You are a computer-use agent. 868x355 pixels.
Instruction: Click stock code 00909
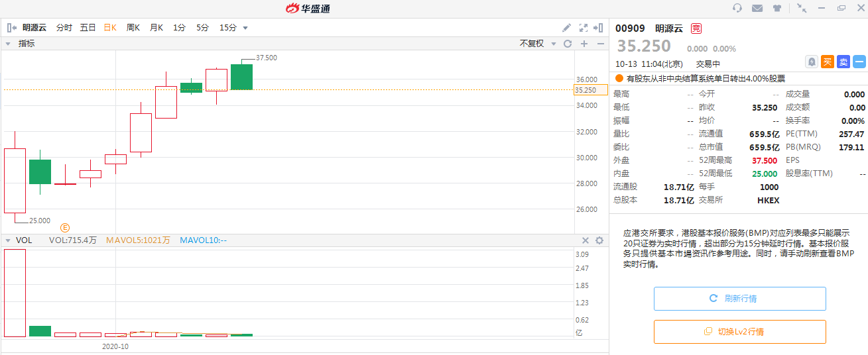click(x=630, y=28)
